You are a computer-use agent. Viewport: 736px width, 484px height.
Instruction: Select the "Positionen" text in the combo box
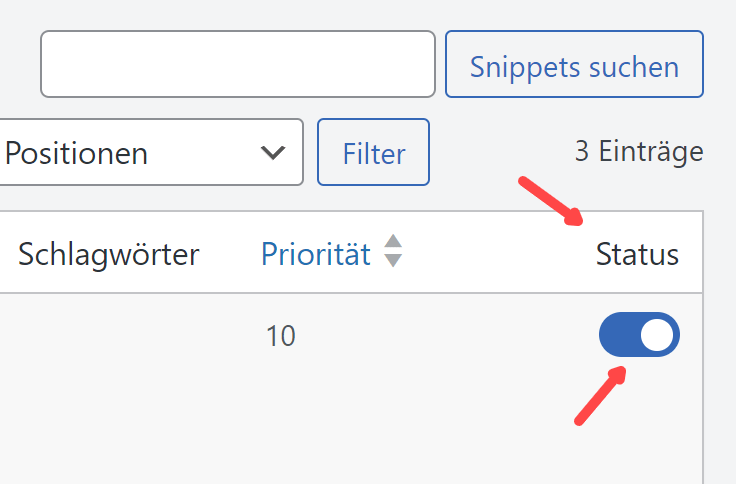pos(77,153)
